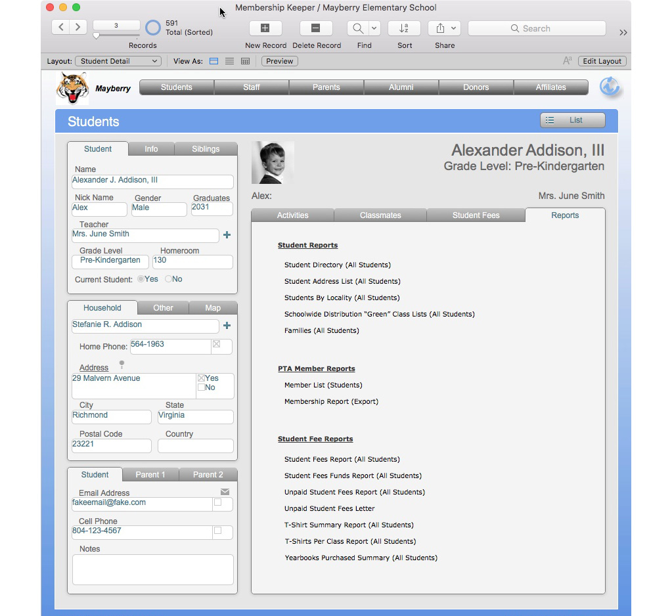Click the address map pin icon
This screenshot has height=616, width=672.
coord(122,364)
